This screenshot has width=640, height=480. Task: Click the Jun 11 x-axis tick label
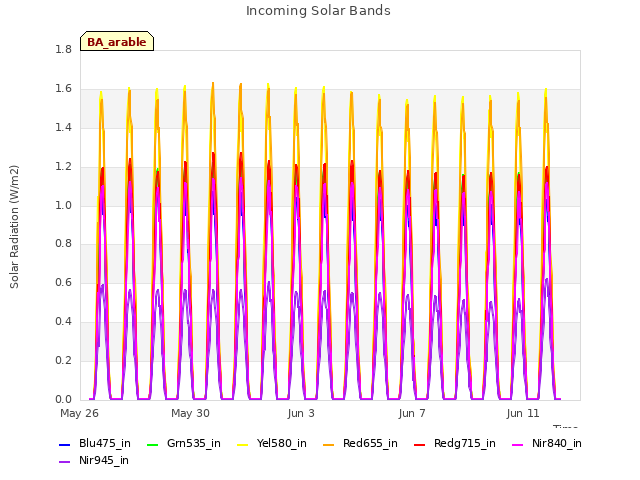523,413
